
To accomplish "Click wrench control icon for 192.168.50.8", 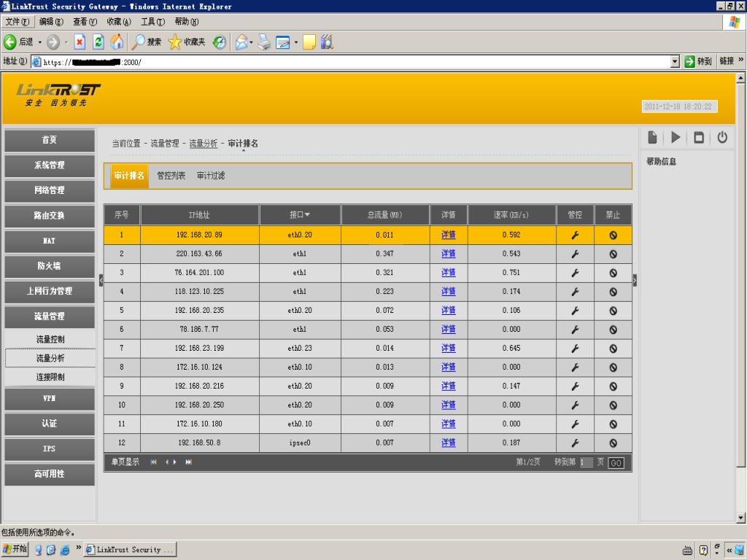I will (575, 443).
